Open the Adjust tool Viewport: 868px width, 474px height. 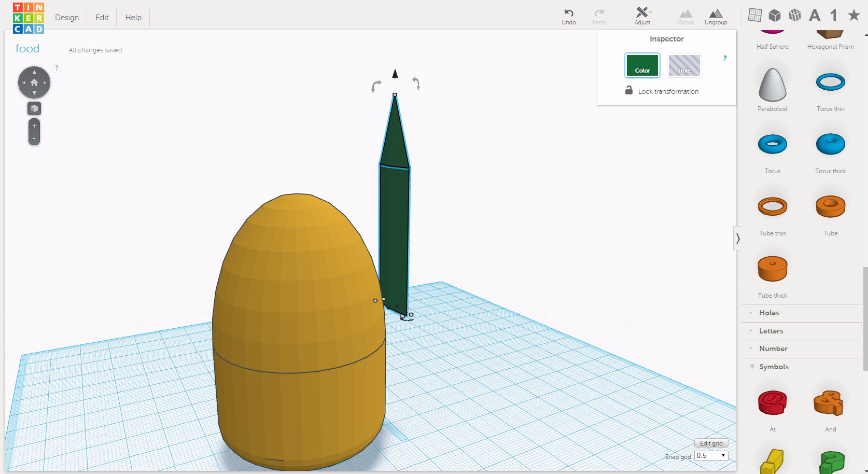coord(643,16)
